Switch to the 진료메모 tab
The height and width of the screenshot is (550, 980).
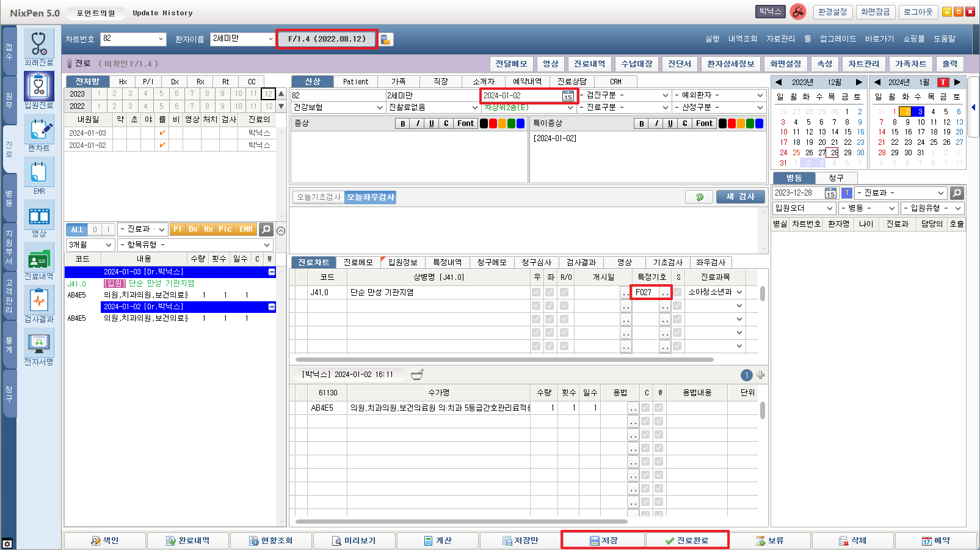coord(358,262)
